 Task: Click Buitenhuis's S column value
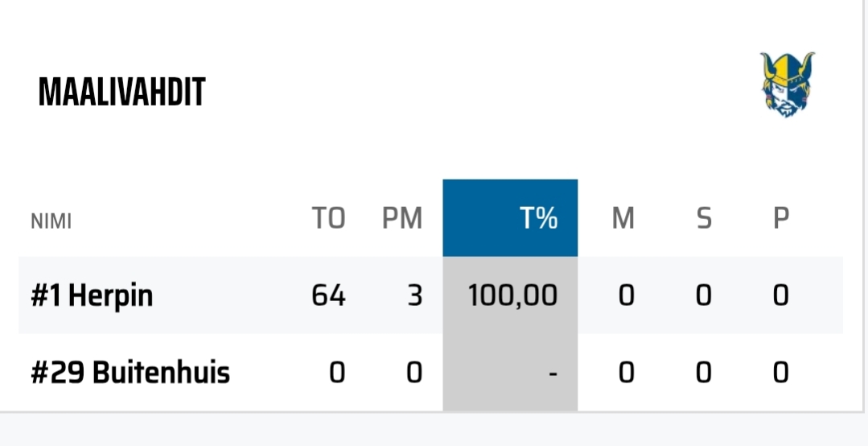pyautogui.click(x=704, y=373)
